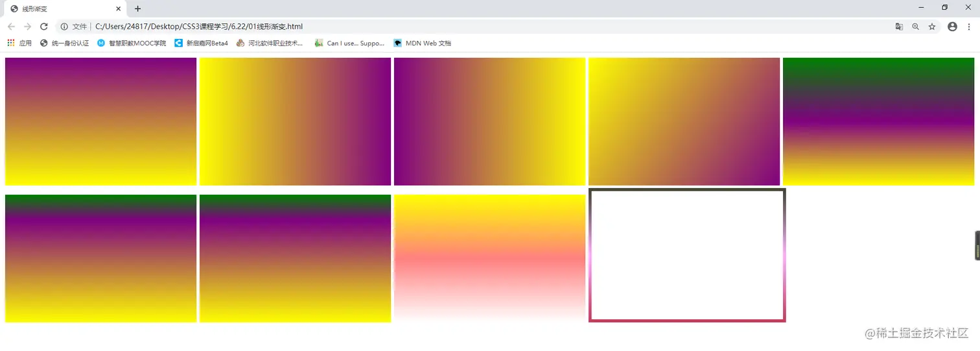The width and height of the screenshot is (980, 351).
Task: Open zoom controls via the magnifier icon
Action: click(x=915, y=27)
